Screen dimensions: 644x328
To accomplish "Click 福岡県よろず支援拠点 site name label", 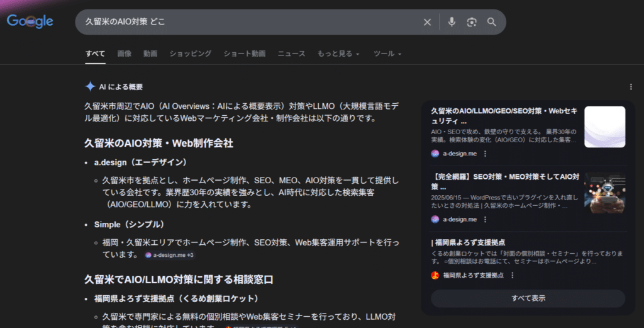I will (x=473, y=275).
